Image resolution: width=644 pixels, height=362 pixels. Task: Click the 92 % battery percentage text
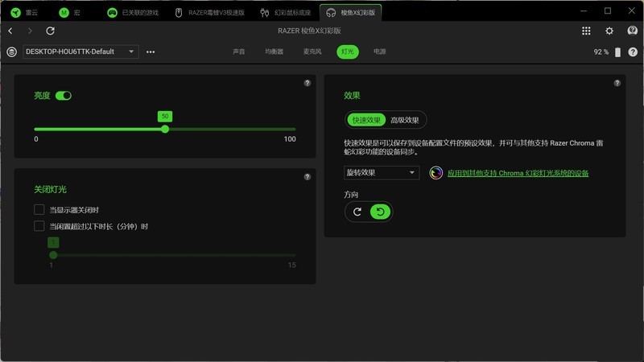[x=601, y=52]
